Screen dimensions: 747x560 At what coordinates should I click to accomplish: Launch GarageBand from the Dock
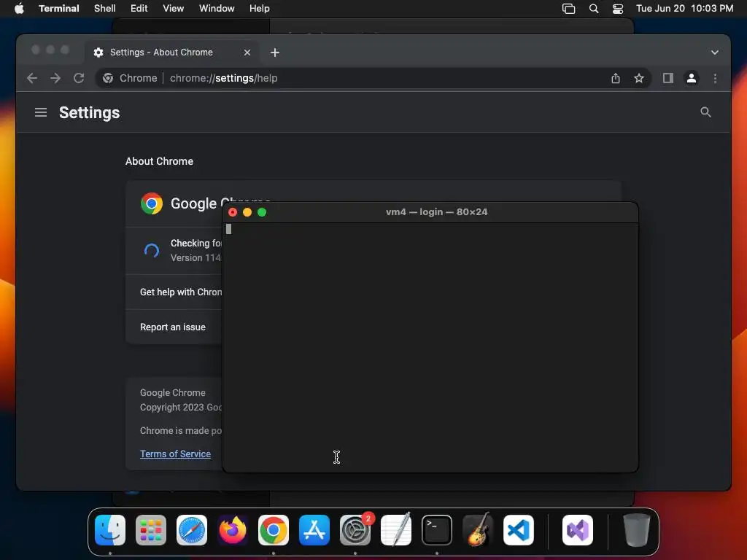478,530
